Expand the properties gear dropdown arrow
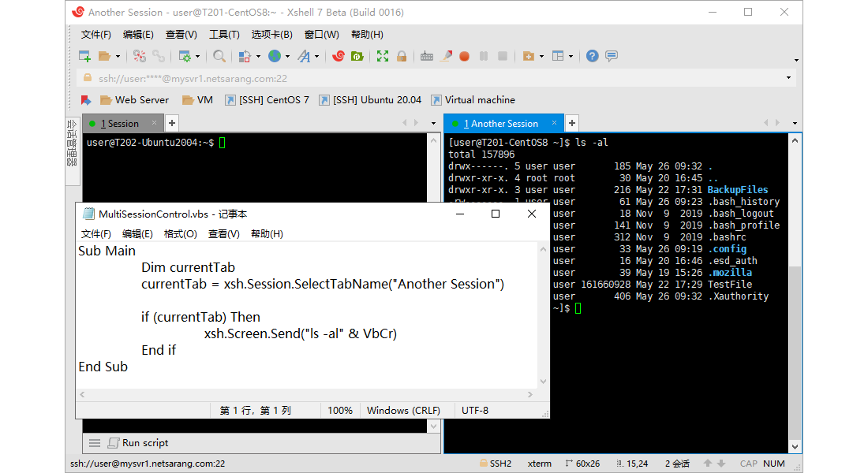Image resolution: width=868 pixels, height=473 pixels. (x=197, y=57)
